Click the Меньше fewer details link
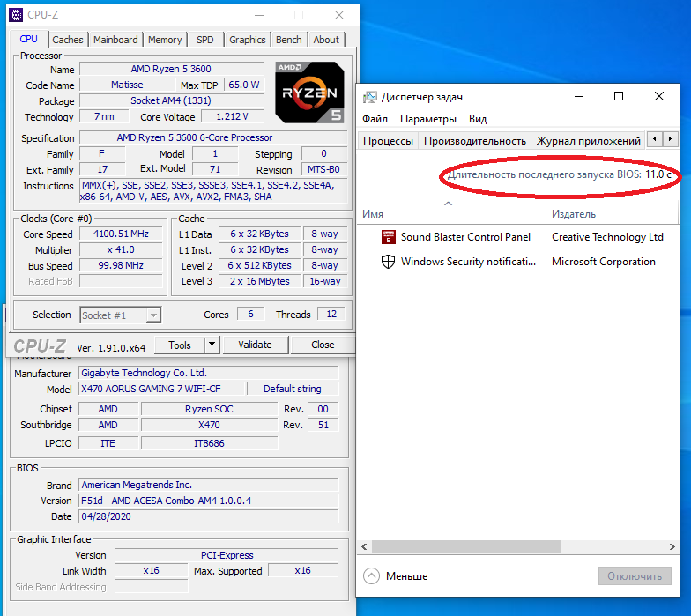The height and width of the screenshot is (616, 691). pyautogui.click(x=407, y=576)
